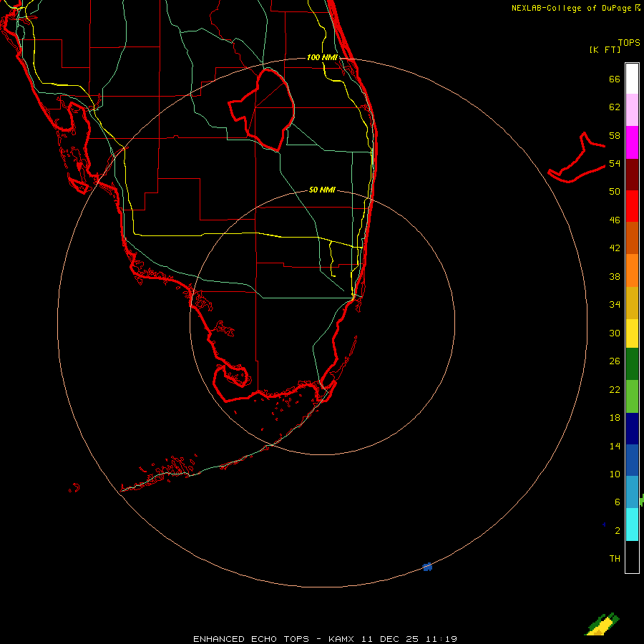
Task: Select the light green legend band
Action: click(632, 396)
